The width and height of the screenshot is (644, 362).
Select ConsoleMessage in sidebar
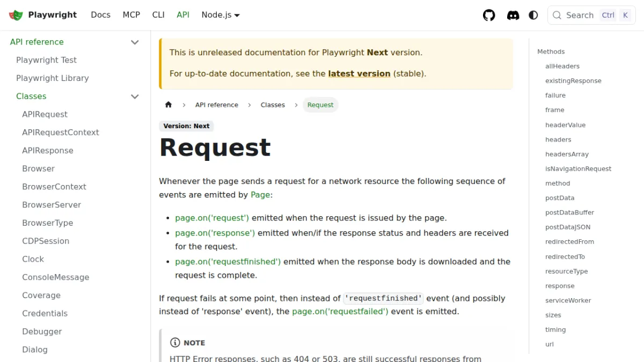[x=56, y=277]
